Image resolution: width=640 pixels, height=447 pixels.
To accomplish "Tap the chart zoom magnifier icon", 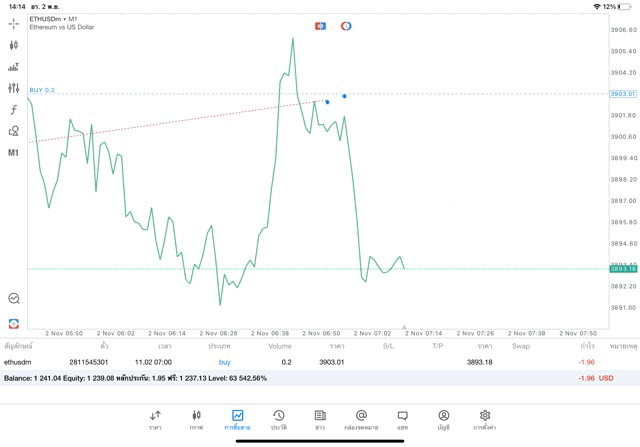I will tap(14, 298).
